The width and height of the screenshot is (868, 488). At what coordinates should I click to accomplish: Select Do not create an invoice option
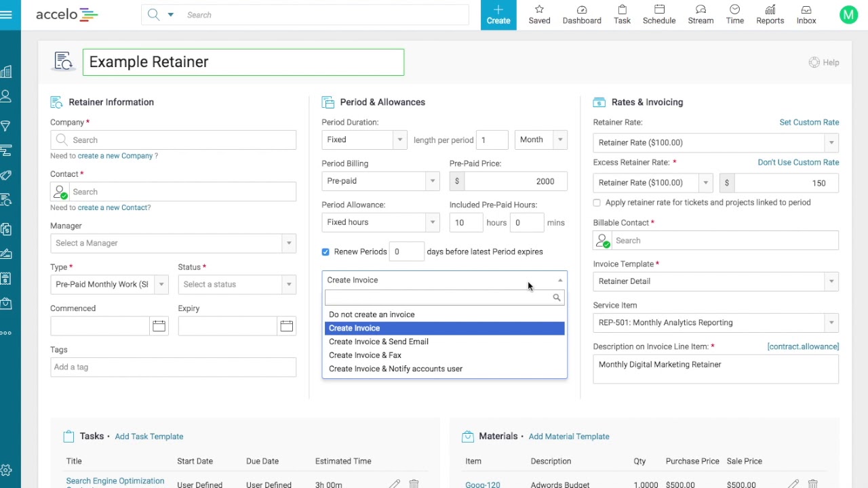(444, 314)
